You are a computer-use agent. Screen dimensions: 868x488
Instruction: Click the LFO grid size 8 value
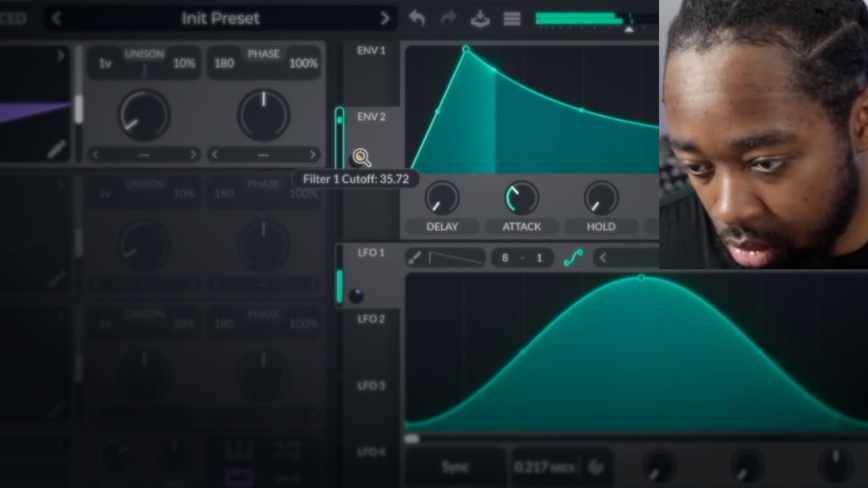(x=505, y=258)
